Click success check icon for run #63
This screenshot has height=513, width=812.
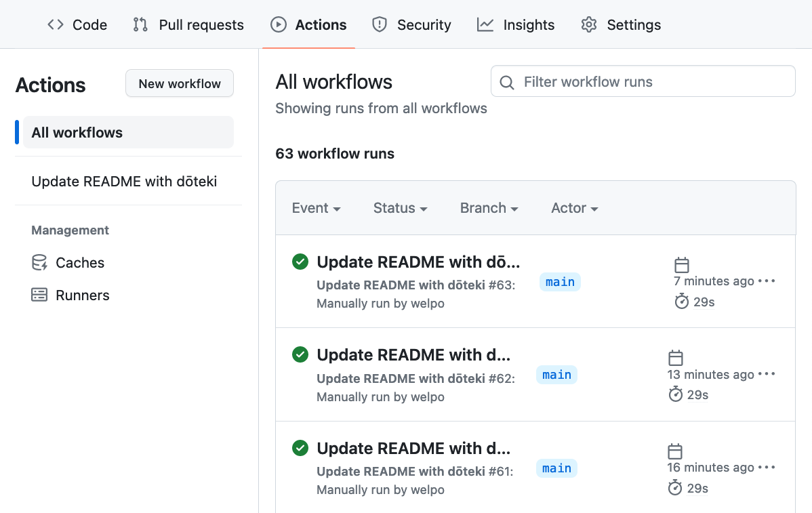pyautogui.click(x=300, y=262)
